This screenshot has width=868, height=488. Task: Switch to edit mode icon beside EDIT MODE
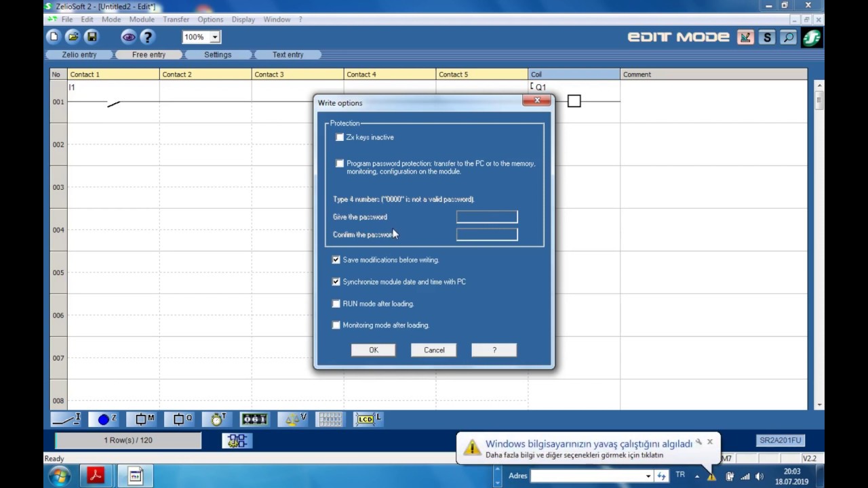[x=745, y=37]
